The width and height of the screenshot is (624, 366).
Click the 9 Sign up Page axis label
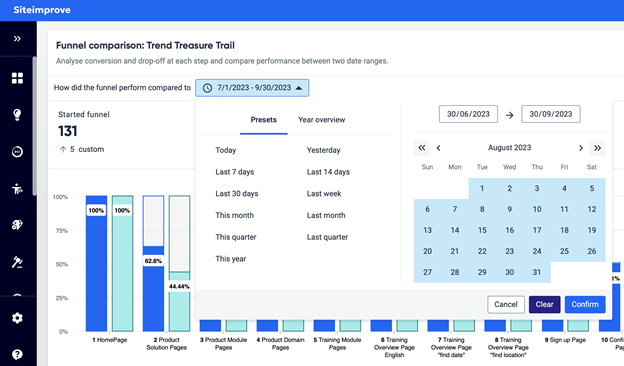565,340
